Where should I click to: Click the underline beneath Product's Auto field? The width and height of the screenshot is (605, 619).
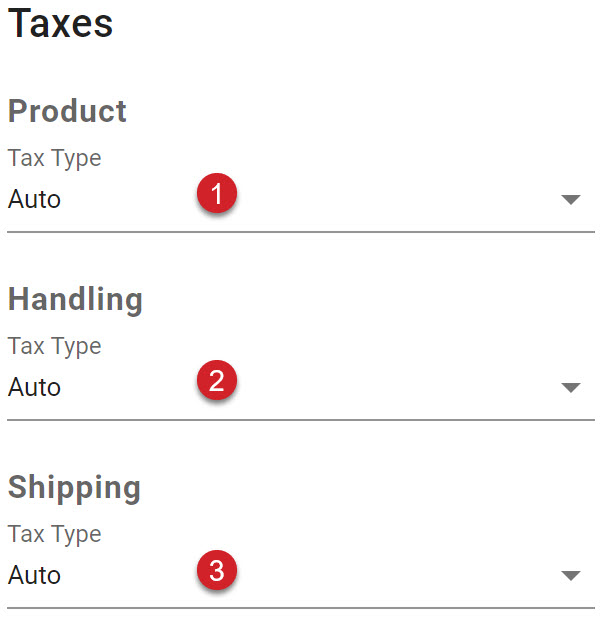[x=301, y=232]
